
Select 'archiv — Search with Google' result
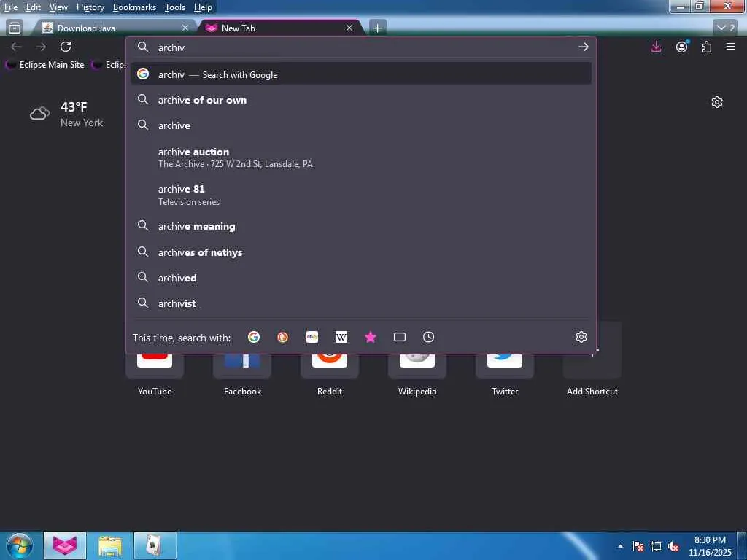361,74
